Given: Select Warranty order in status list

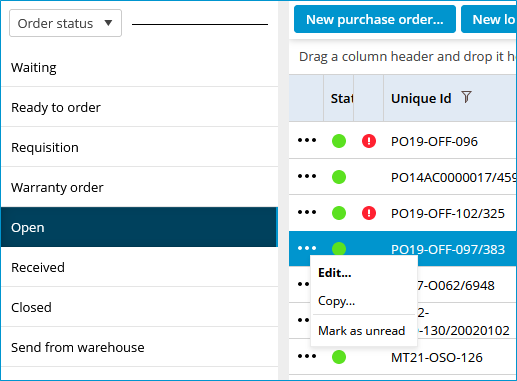Looking at the screenshot, I should (139, 187).
